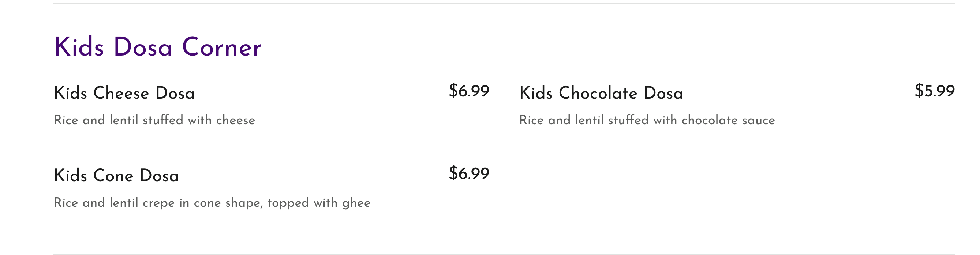Click the word 'Cone' in the Cone Dosa title
The image size is (980, 255).
click(113, 176)
